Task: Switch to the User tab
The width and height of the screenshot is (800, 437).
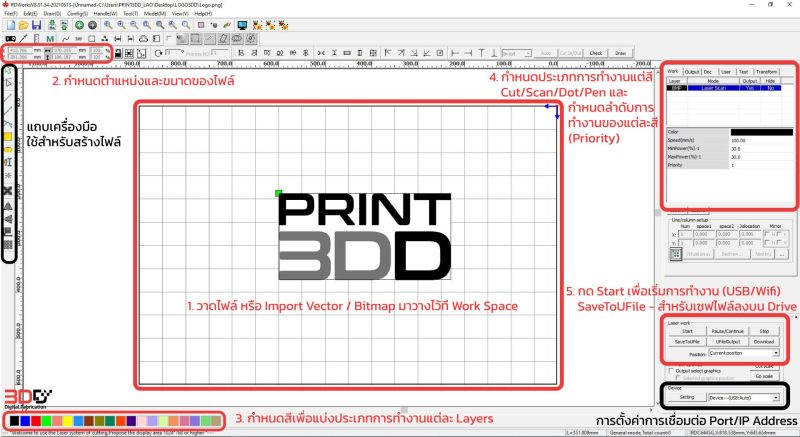Action: pos(726,72)
